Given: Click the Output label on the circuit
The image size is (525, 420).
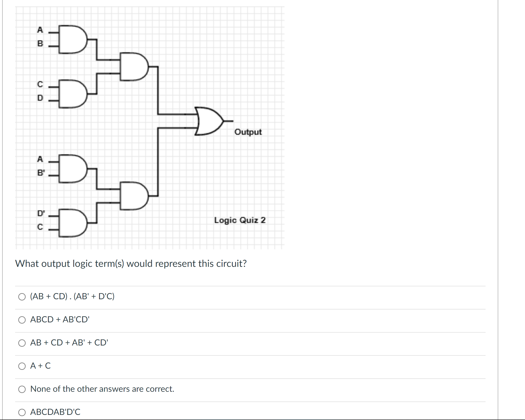Looking at the screenshot, I should [x=248, y=132].
